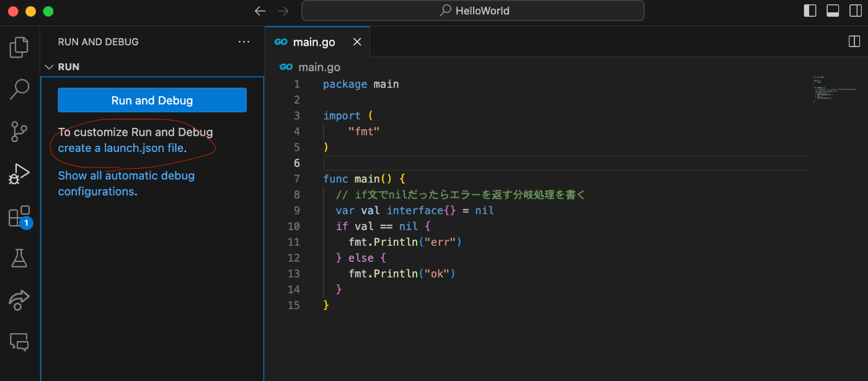Screen dimensions: 868x381
Task: Click the "fmt" import string
Action: click(x=364, y=131)
